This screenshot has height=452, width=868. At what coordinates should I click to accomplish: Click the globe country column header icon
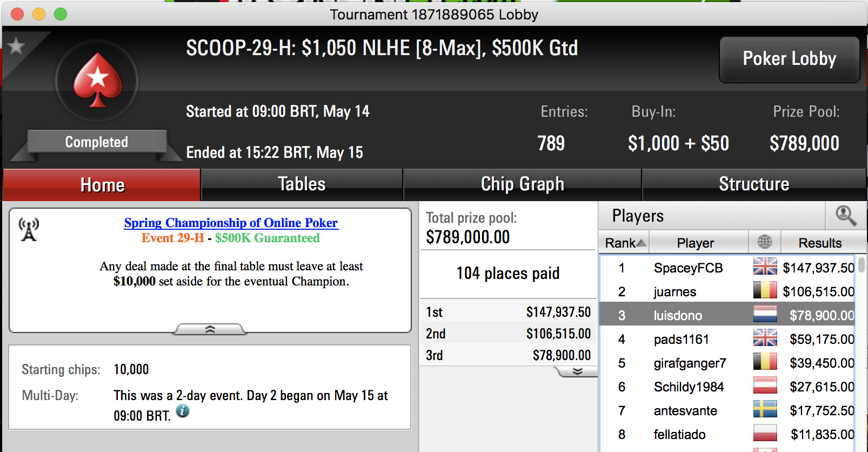point(765,242)
